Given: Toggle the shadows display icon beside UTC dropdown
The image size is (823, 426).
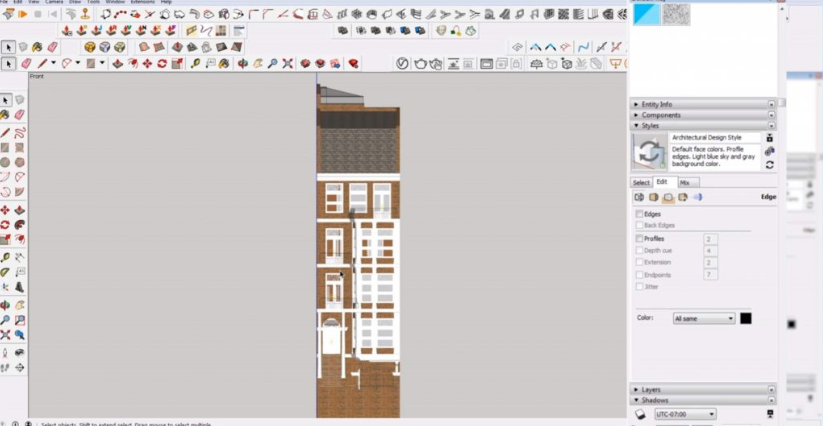Looking at the screenshot, I should point(640,414).
